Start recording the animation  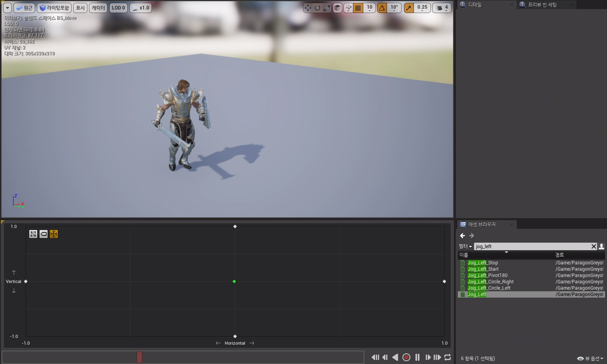click(x=406, y=357)
